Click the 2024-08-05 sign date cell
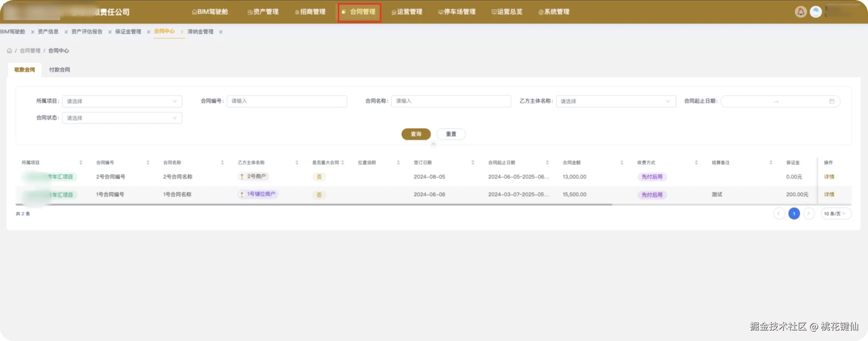The width and height of the screenshot is (868, 341). tap(429, 177)
